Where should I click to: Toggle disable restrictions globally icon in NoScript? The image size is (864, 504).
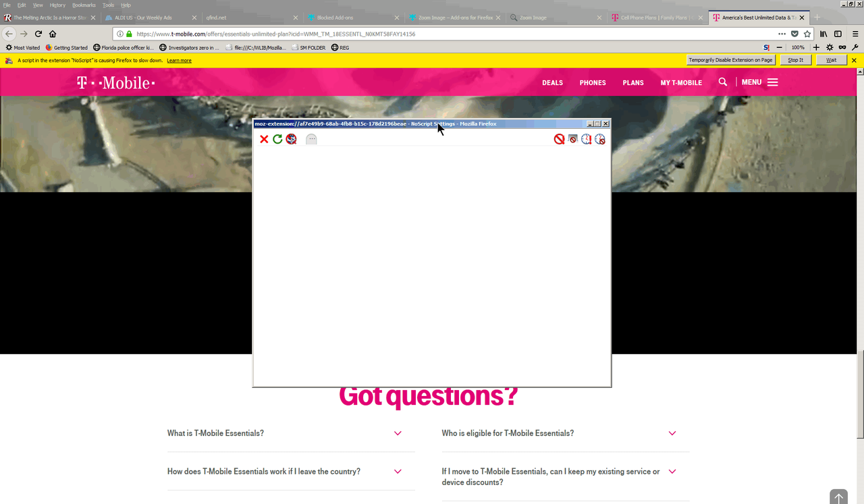559,139
